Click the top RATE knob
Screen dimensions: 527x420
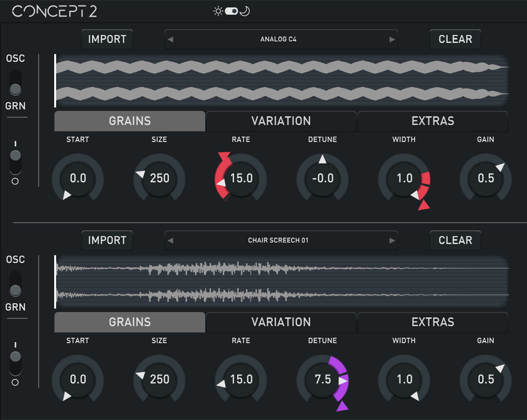(x=241, y=178)
